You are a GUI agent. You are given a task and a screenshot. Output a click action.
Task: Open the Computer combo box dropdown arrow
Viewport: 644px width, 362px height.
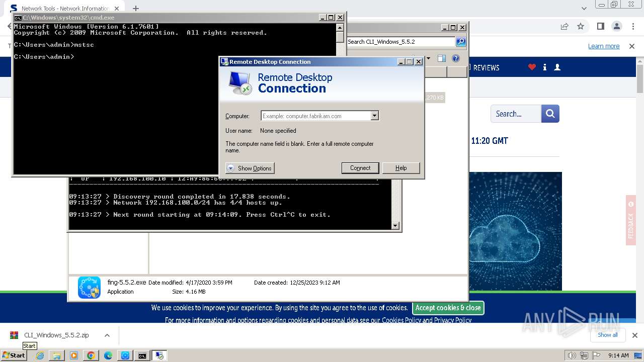[x=374, y=116]
